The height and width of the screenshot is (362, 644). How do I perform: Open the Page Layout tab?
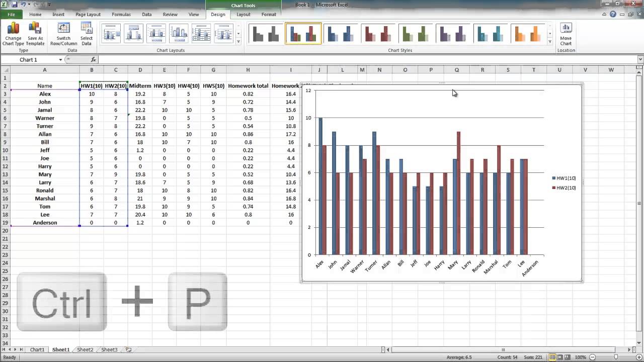[88, 15]
